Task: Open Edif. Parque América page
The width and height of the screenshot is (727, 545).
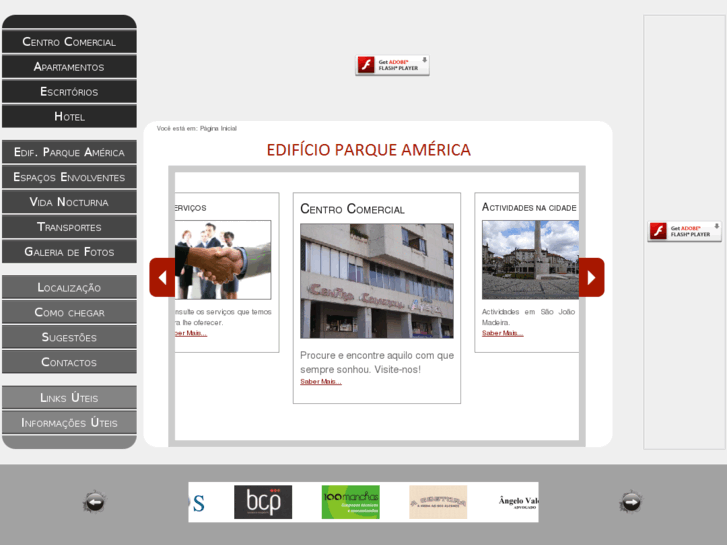Action: point(69,152)
